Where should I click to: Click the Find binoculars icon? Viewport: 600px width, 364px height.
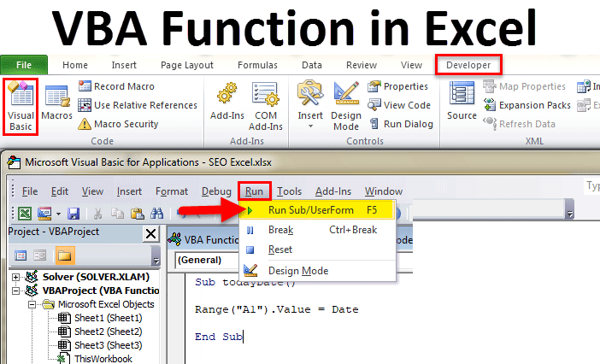pos(156,214)
